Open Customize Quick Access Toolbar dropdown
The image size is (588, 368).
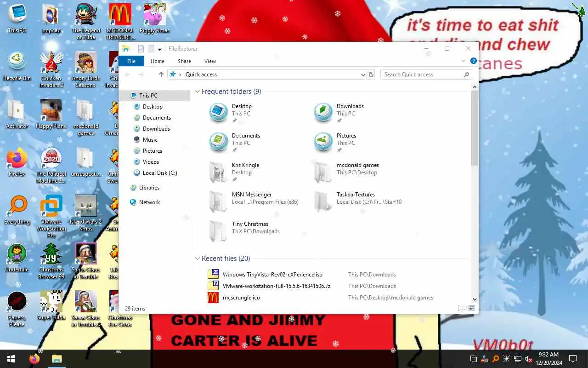(159, 49)
